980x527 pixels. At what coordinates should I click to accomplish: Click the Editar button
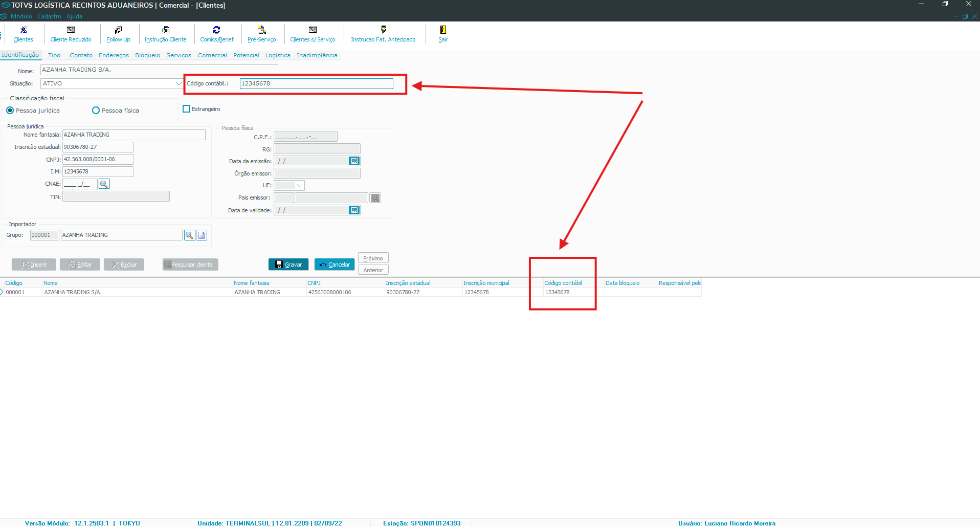point(80,265)
